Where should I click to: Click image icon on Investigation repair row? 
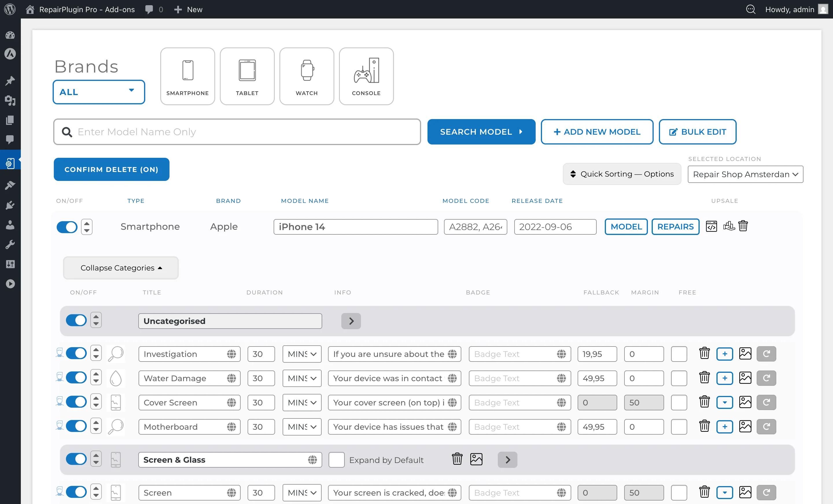tap(745, 354)
